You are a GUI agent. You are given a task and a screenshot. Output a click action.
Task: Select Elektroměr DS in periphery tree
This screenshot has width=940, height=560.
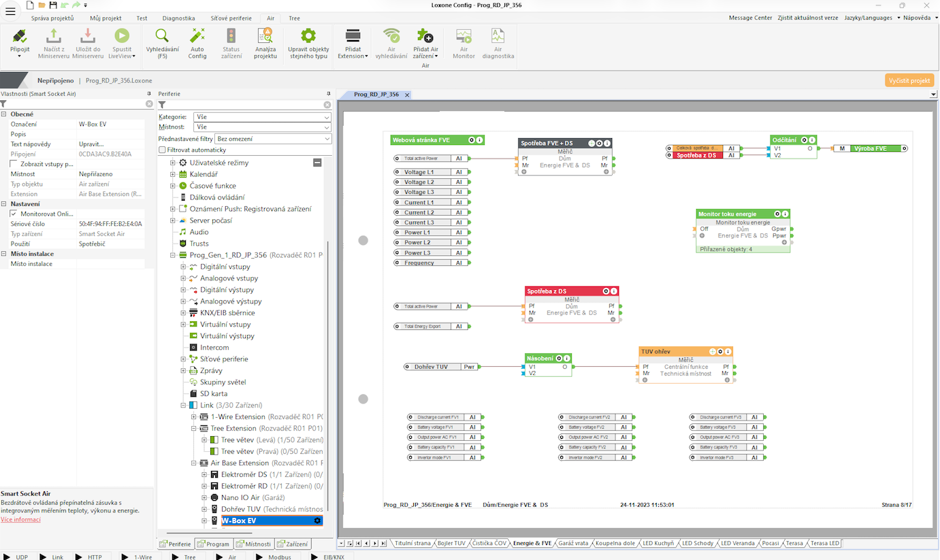pyautogui.click(x=243, y=474)
